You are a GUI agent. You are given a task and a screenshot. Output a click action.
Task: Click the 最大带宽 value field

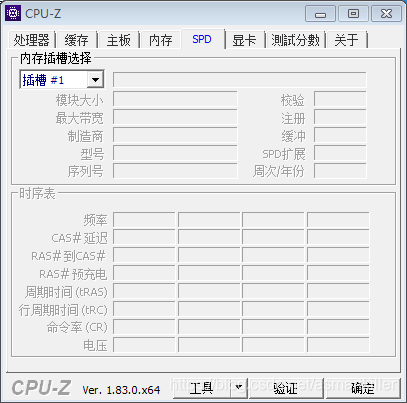[x=175, y=118]
